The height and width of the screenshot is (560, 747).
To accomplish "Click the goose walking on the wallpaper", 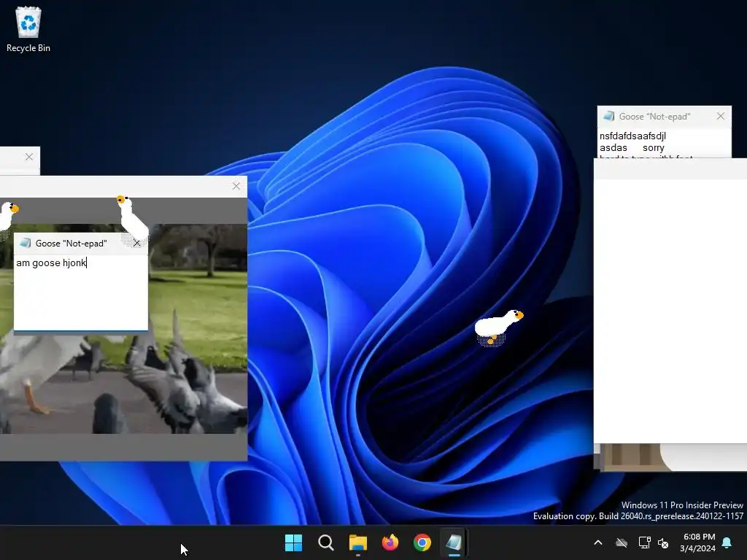I will click(498, 326).
